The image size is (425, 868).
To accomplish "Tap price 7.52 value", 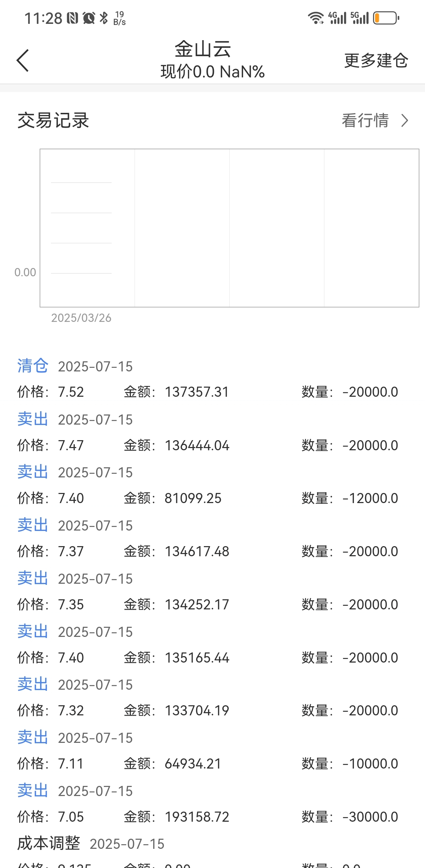I will click(x=71, y=392).
